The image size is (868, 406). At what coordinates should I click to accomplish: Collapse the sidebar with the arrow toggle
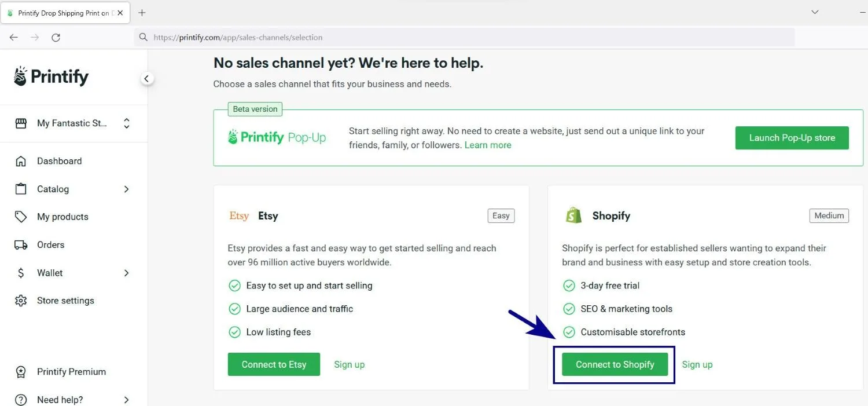[x=147, y=79]
